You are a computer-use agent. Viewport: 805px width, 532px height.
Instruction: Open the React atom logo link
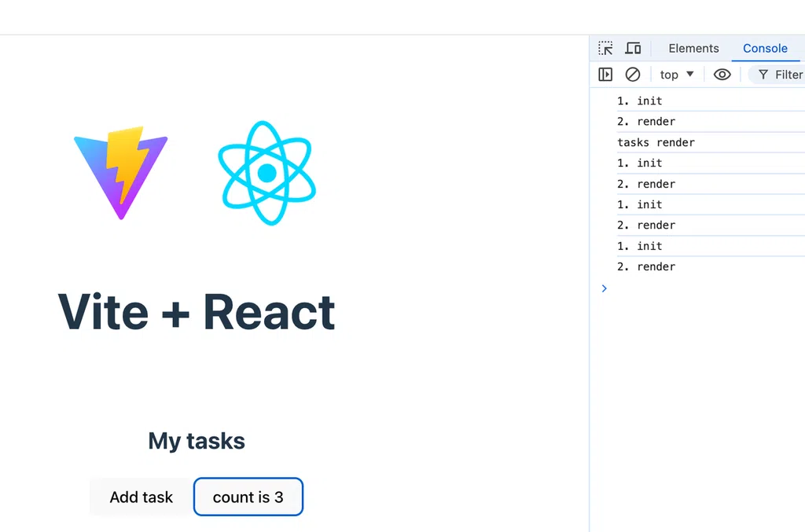(x=267, y=173)
